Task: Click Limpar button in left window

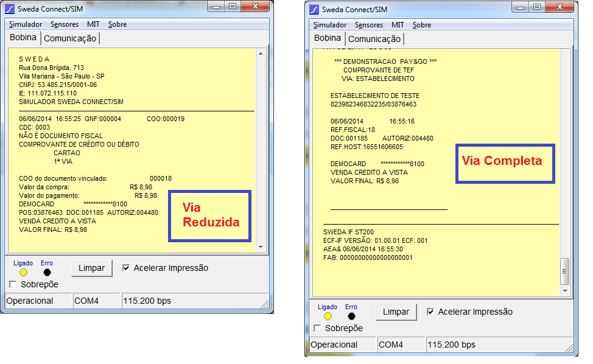Action: (91, 268)
